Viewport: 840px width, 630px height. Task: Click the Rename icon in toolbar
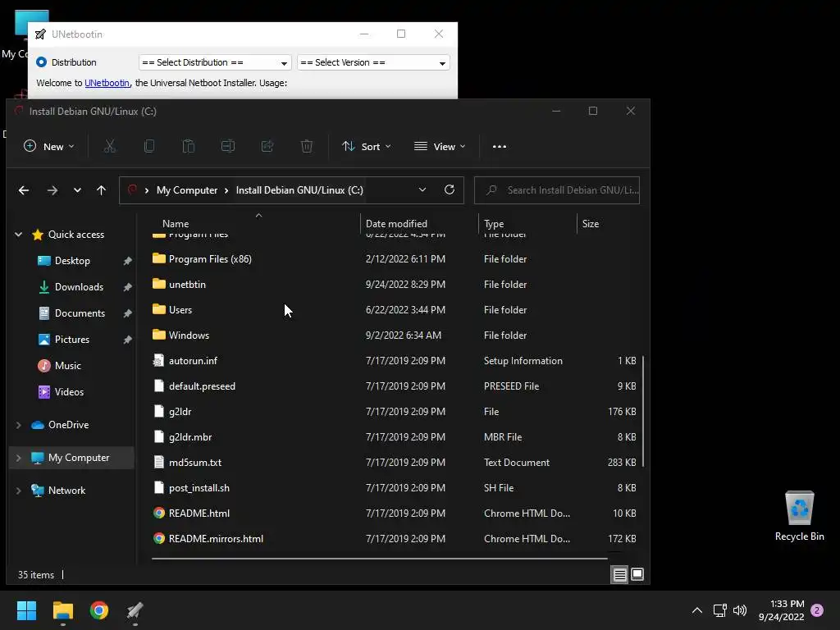228,146
